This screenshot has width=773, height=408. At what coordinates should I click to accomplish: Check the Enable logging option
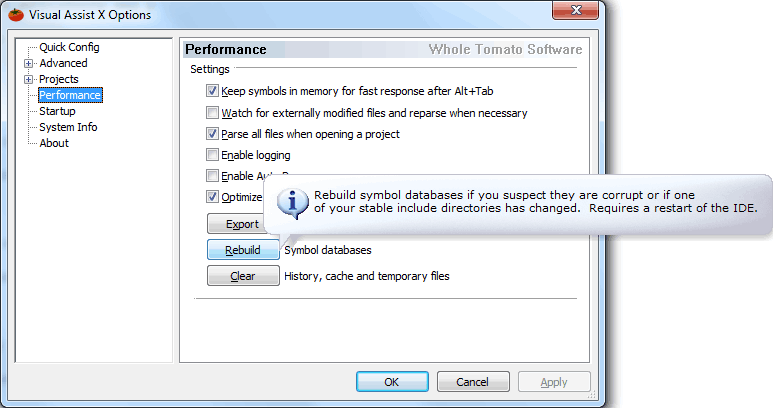(212, 155)
